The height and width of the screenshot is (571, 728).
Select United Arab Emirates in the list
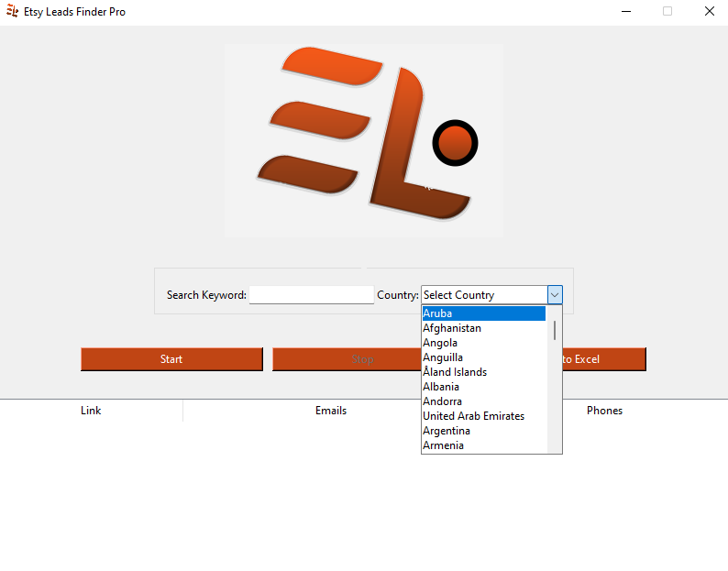tap(484, 416)
